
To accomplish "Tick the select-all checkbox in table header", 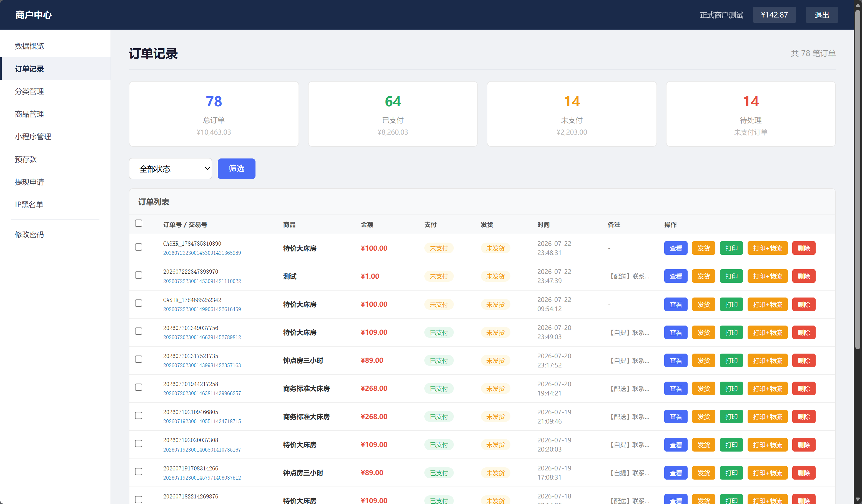I will 139,223.
